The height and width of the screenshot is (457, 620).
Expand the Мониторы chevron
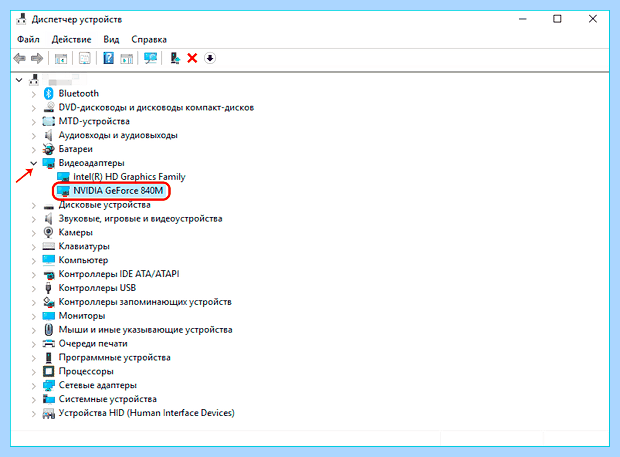point(34,316)
